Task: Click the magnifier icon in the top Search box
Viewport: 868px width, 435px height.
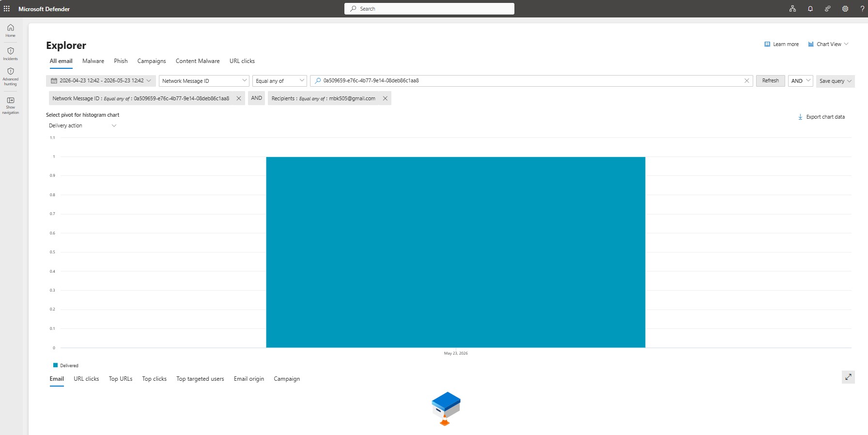Action: [x=353, y=9]
